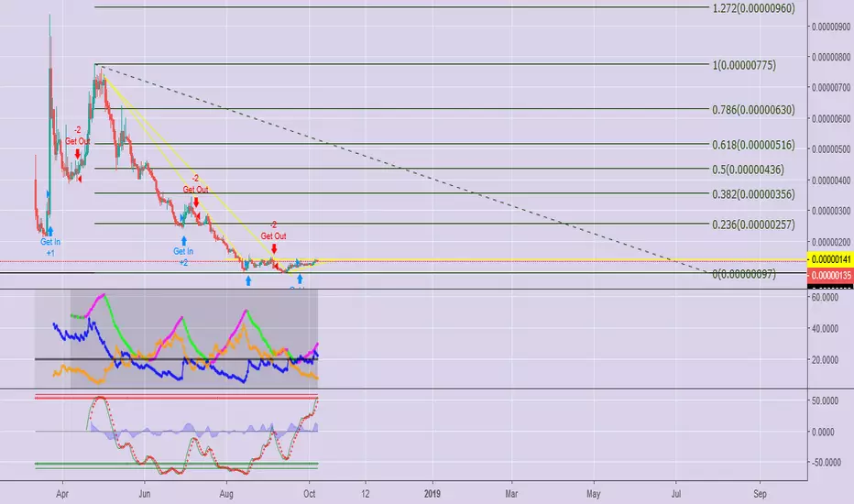
Task: Click the Mar label on the time axis
Action: pyautogui.click(x=511, y=494)
